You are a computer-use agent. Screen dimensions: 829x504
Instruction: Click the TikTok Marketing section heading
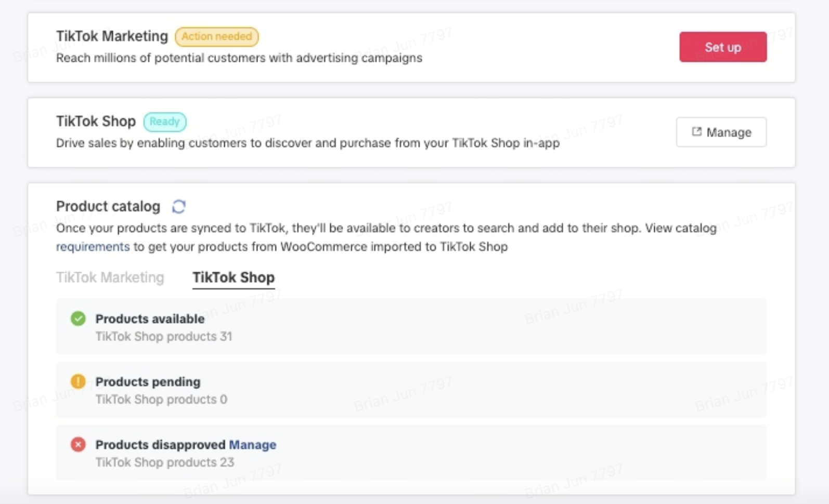point(112,36)
